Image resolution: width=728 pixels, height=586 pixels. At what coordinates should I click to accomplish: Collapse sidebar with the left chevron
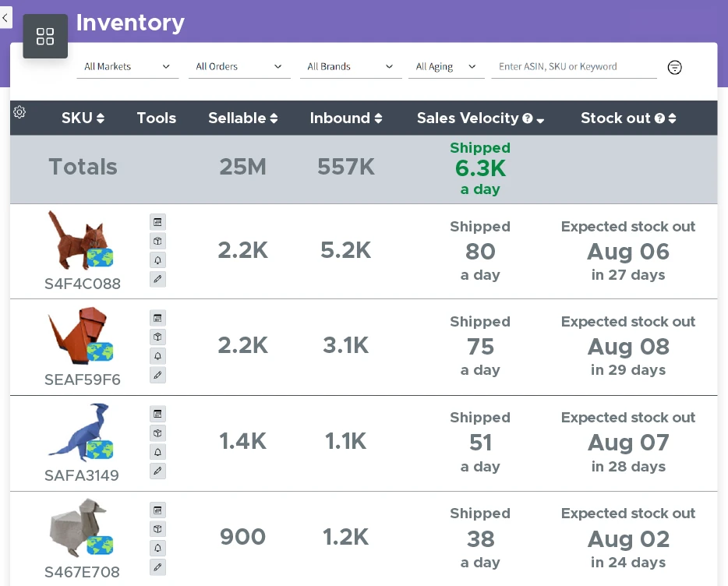click(5, 18)
